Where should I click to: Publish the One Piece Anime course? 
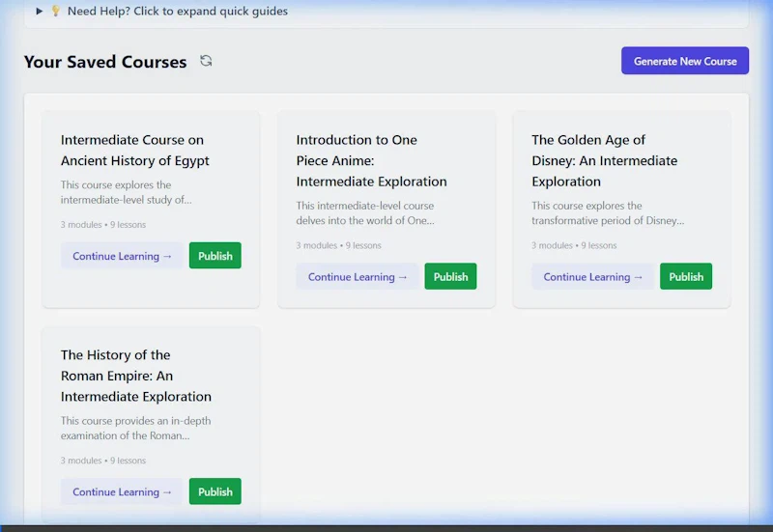(450, 276)
